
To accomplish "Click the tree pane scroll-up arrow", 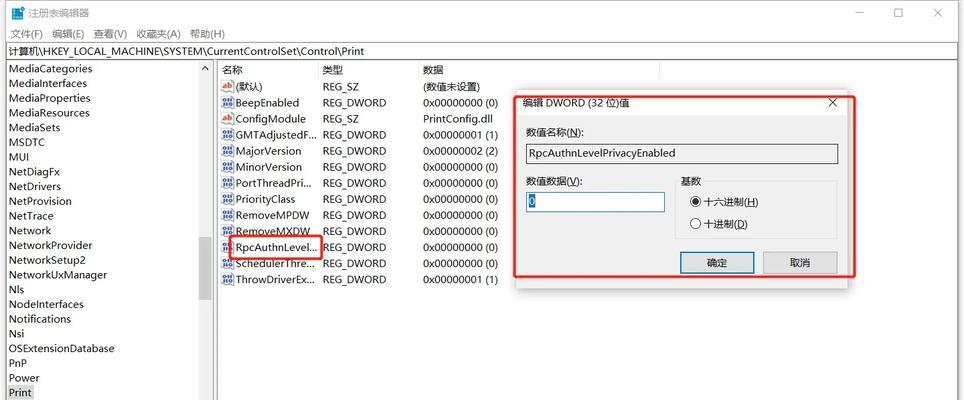I will [205, 69].
